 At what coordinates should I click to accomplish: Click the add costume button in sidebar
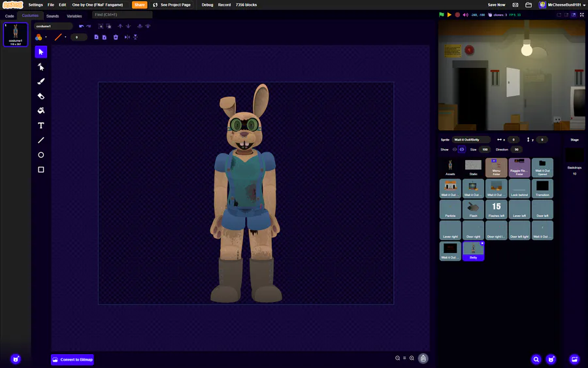[x=16, y=359]
